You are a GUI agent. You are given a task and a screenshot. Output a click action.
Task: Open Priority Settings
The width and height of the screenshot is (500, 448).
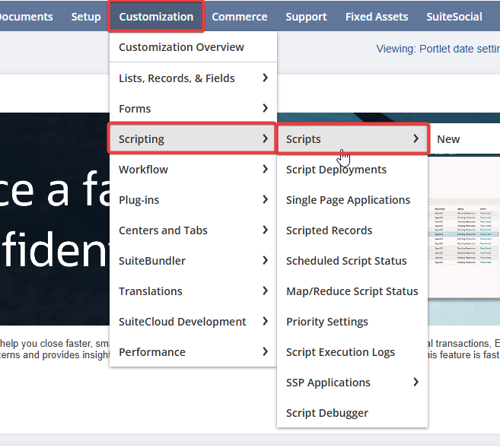[x=352, y=322]
